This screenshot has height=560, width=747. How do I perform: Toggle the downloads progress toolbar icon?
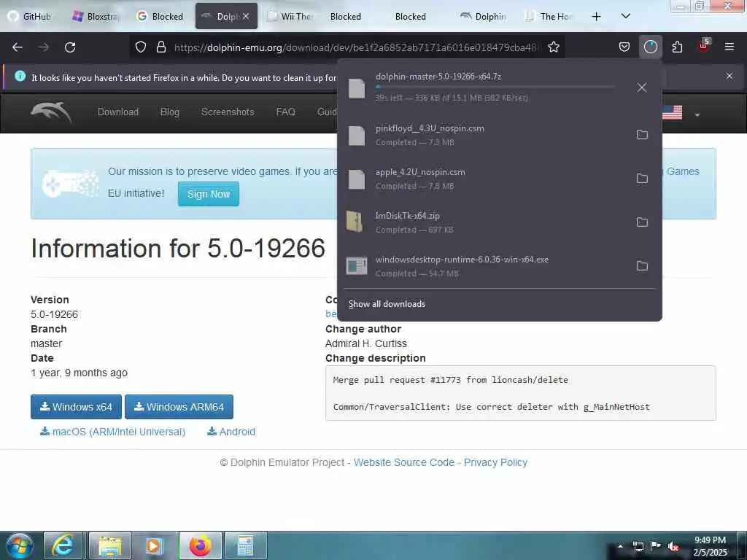pyautogui.click(x=650, y=47)
